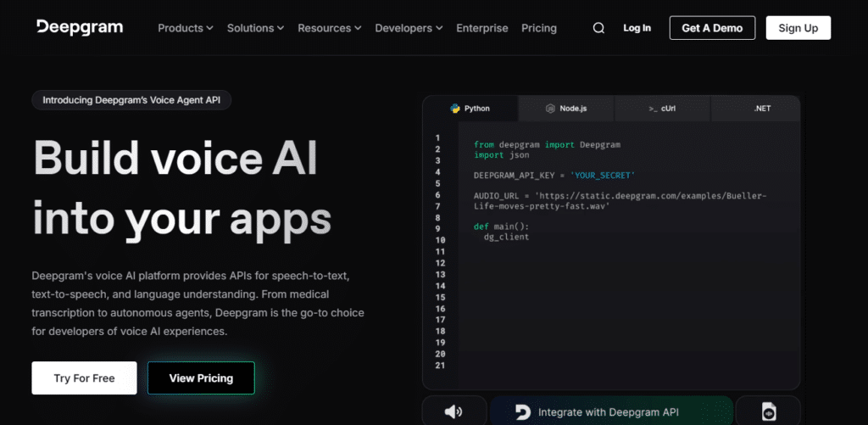Click the Try For Free button
Image resolution: width=868 pixels, height=425 pixels.
[84, 377]
